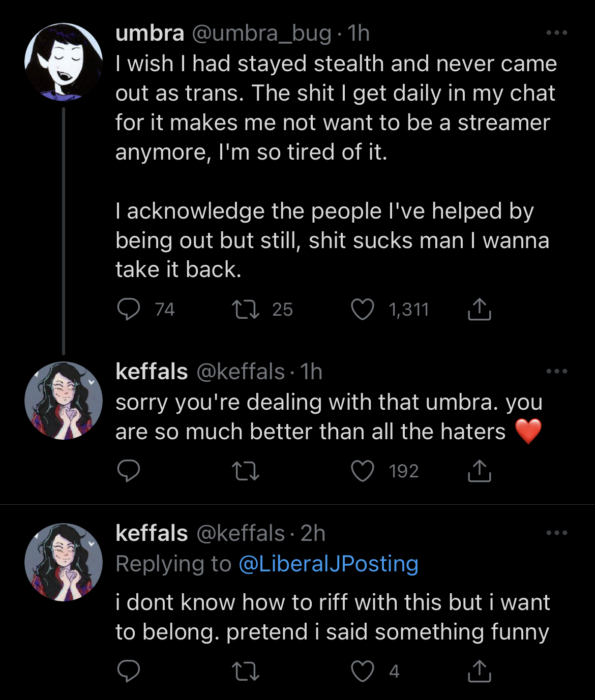Image resolution: width=595 pixels, height=700 pixels.
Task: Open the @LiberalJPosting mention link
Action: pyautogui.click(x=328, y=564)
